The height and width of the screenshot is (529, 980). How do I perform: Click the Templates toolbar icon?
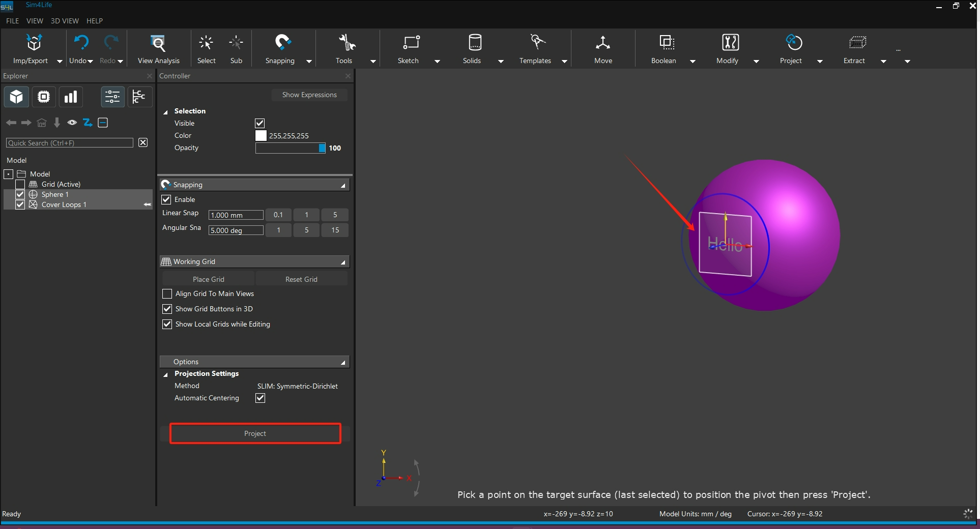pos(537,43)
